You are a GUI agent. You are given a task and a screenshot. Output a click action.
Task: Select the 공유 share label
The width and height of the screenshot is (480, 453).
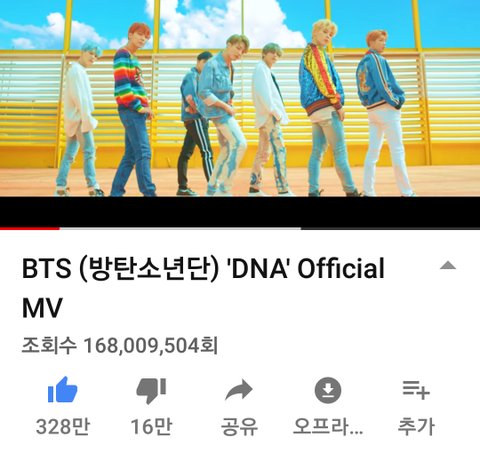click(239, 427)
